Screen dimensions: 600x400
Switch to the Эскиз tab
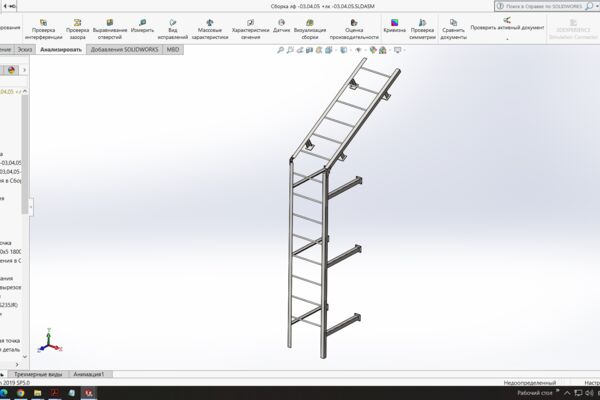(24, 49)
